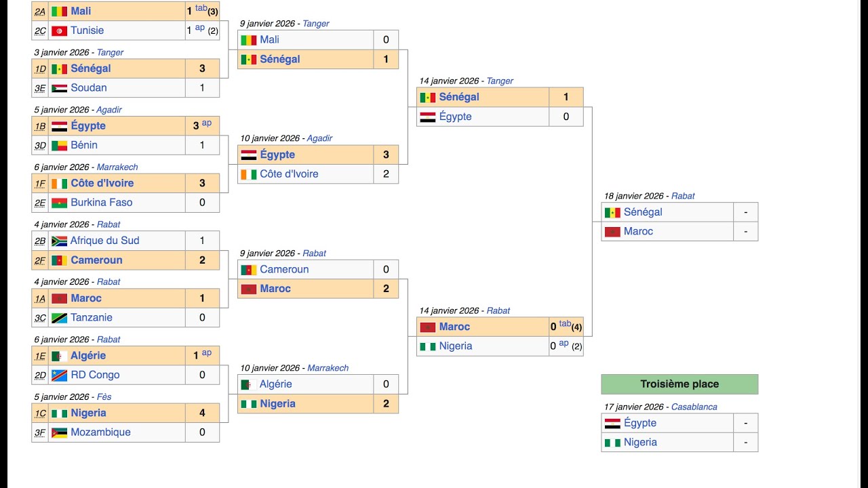
Task: Open the Fès city link
Action: coord(104,396)
